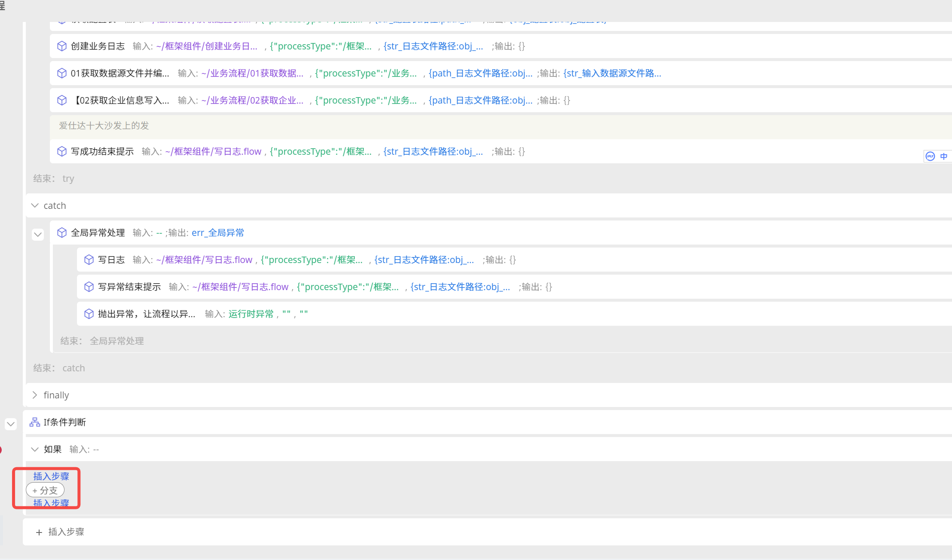The image size is (952, 560).
Task: Click cube icon of 【02获取企业信息 step
Action: click(x=62, y=100)
